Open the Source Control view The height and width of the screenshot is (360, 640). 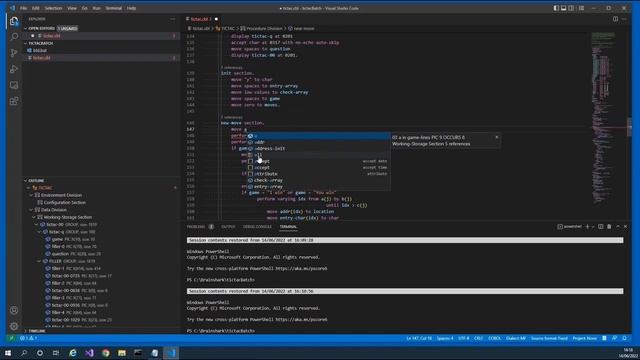[x=14, y=53]
